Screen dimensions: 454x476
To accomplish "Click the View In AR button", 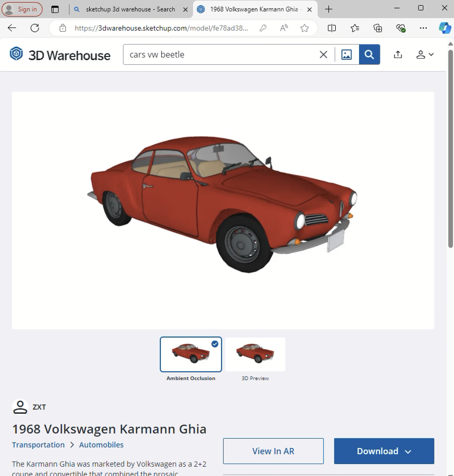I will pyautogui.click(x=273, y=451).
